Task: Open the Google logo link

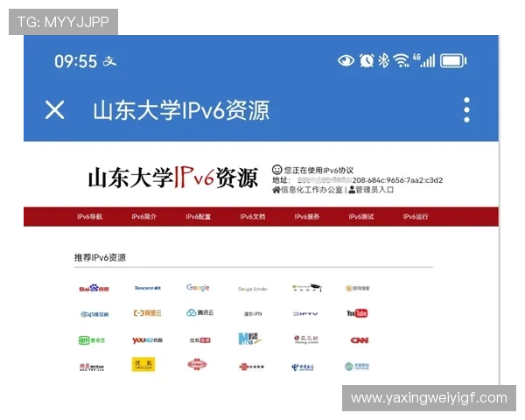Action: coord(198,288)
